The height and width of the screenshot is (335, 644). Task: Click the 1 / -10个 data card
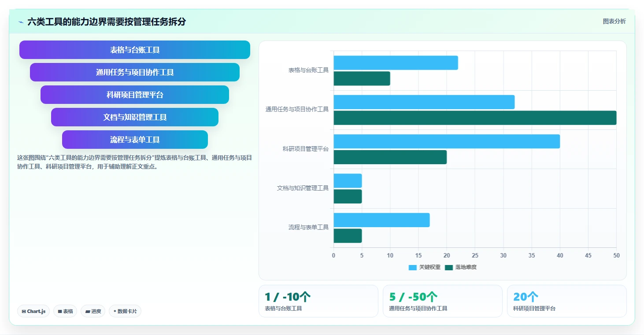coord(318,301)
